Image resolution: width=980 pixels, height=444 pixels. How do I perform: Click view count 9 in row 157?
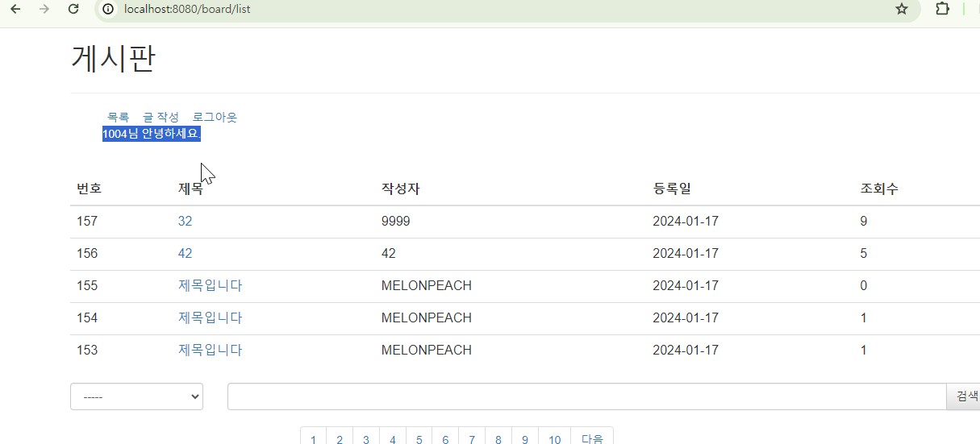(864, 221)
